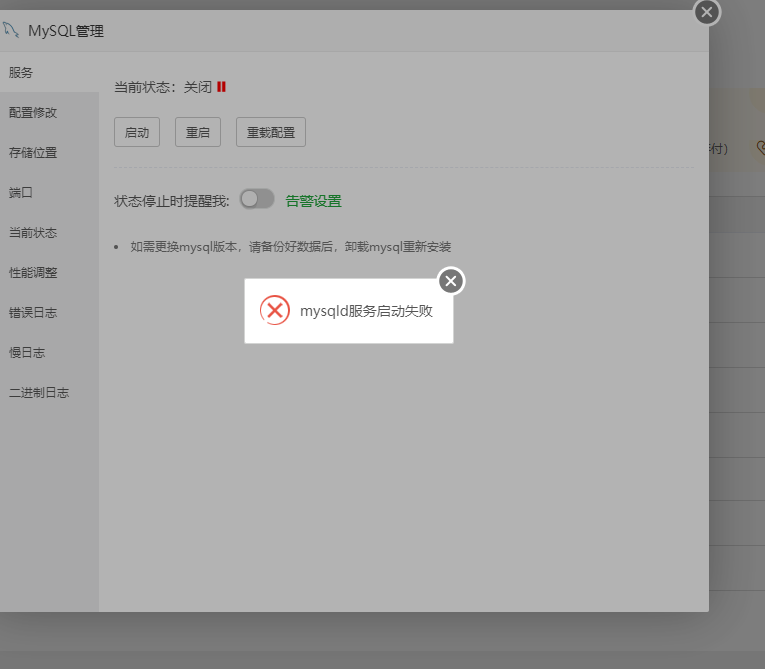Click the 当前状态: 关闭 status text
765x669 pixels.
pos(163,87)
